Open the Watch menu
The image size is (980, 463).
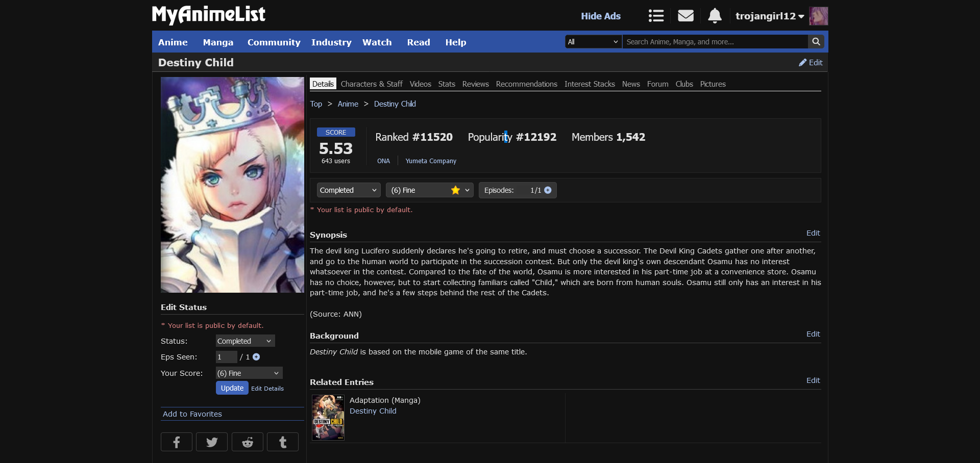coord(377,42)
